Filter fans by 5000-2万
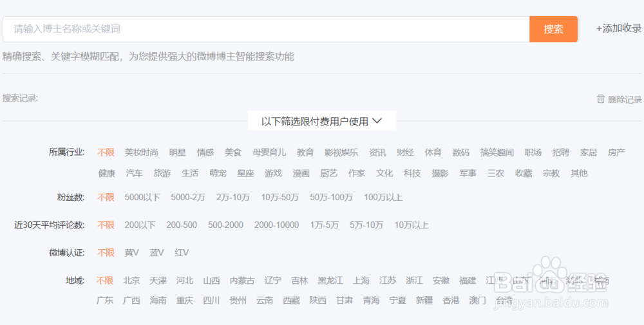Screen dimensions: 644x325 click(x=188, y=198)
